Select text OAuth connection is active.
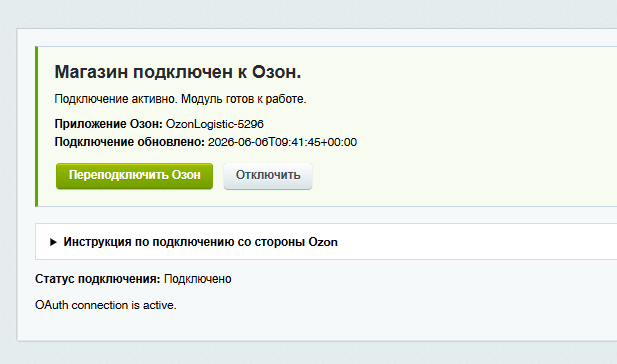 [106, 305]
